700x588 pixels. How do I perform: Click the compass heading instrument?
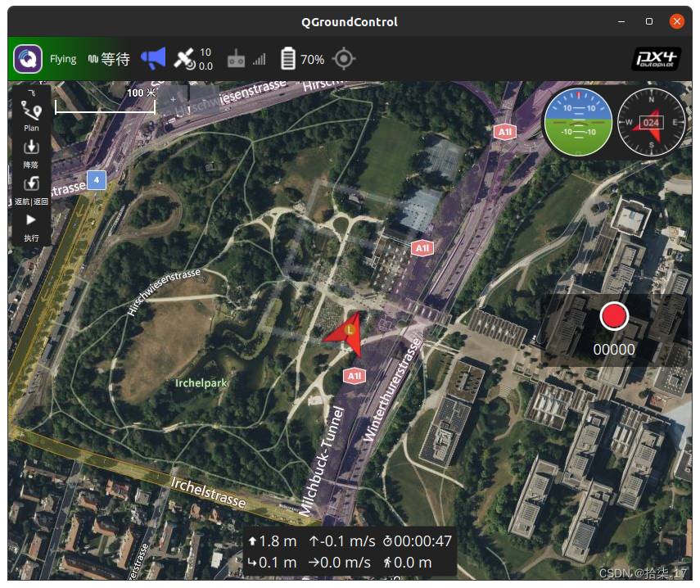click(651, 122)
